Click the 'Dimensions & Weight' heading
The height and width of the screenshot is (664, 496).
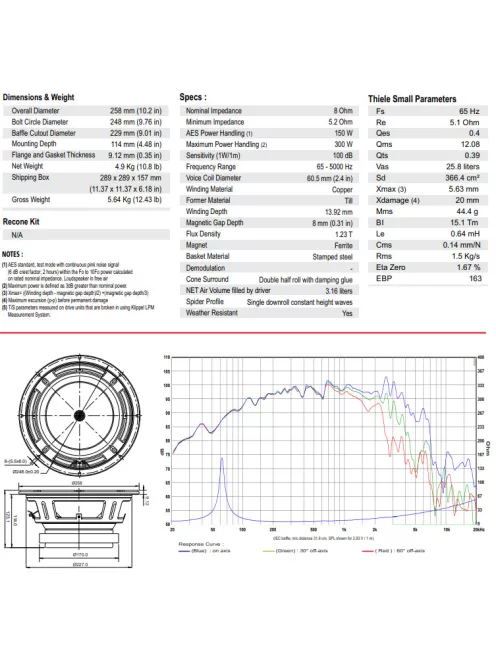[38, 97]
